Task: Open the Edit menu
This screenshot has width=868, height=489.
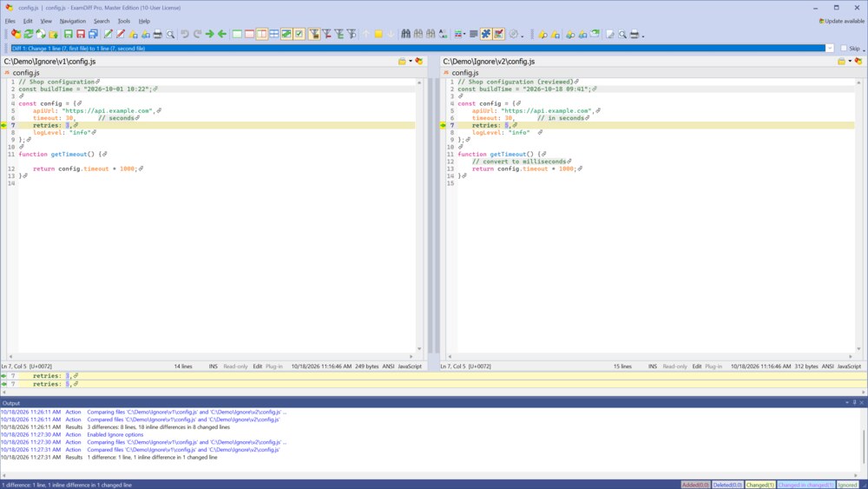Action: pos(28,21)
